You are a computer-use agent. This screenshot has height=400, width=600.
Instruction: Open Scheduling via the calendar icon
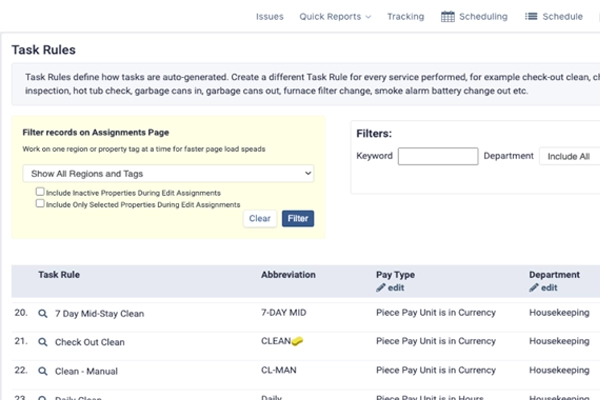449,16
